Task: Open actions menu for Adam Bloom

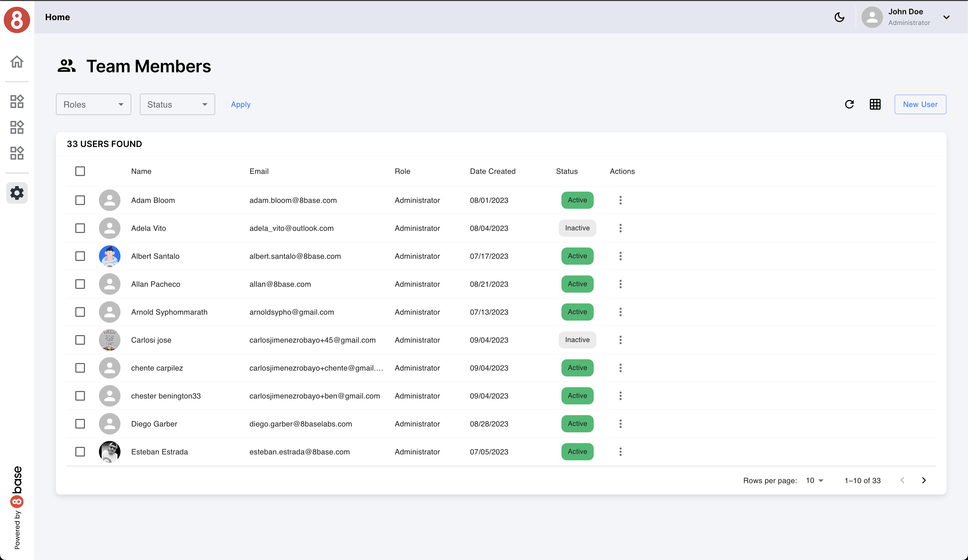Action: [x=620, y=200]
